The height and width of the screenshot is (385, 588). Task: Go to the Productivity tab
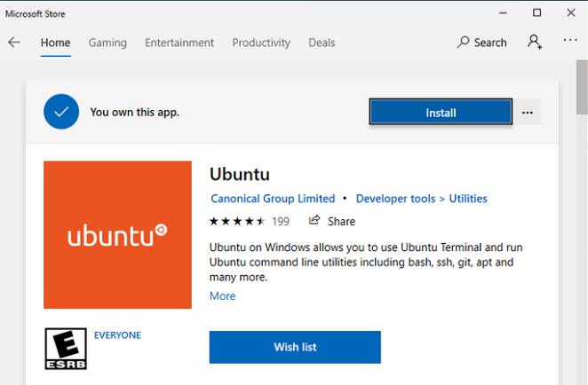pyautogui.click(x=261, y=43)
